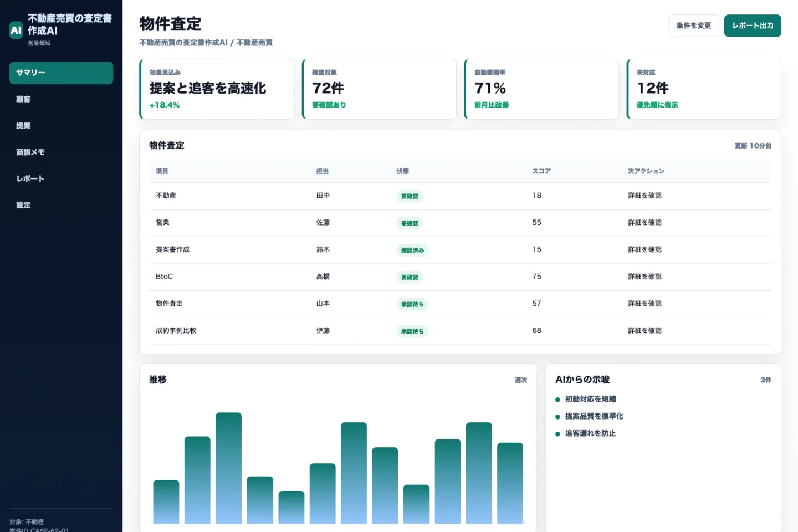798x532 pixels.
Task: Click the レポート出力 button
Action: coord(753,25)
